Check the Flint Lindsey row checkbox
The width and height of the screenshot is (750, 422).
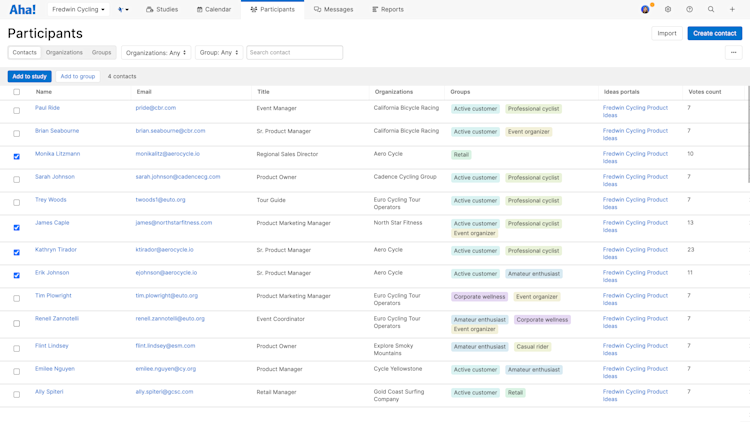click(17, 348)
